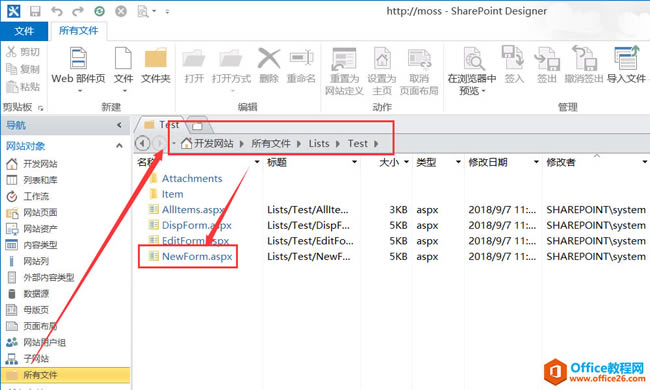650x390 pixels.
Task: Open 大小 column filter dropdown
Action: pyautogui.click(x=406, y=162)
